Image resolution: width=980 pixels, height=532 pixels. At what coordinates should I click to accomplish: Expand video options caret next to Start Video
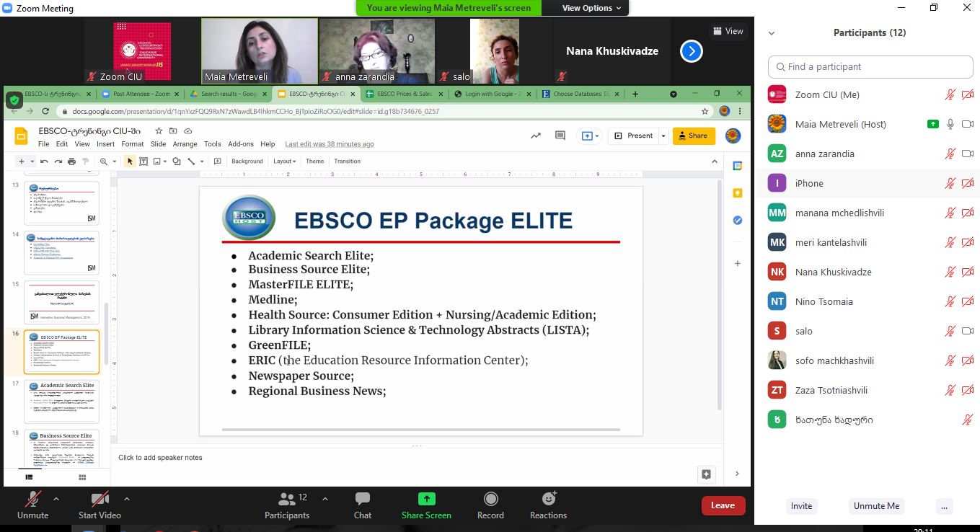(127, 498)
